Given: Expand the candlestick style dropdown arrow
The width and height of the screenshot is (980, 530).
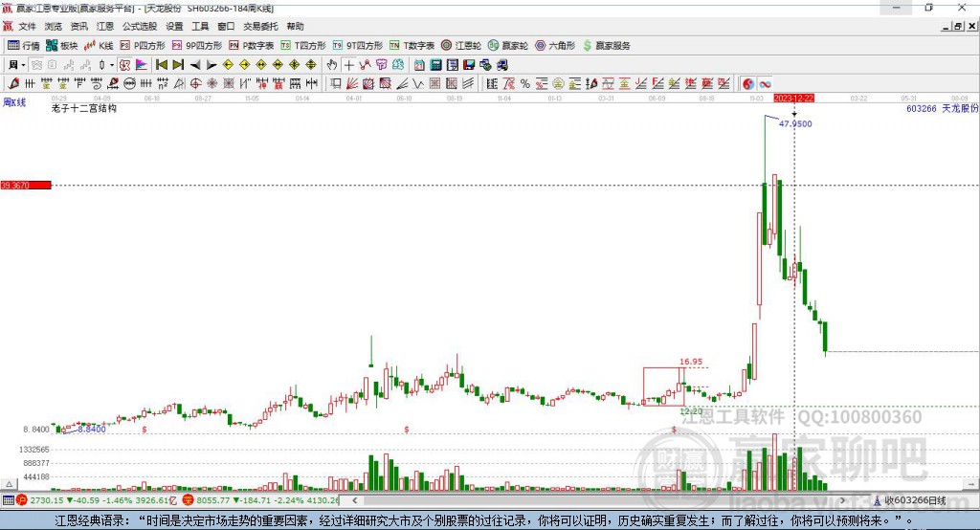Looking at the screenshot, I should (x=112, y=65).
